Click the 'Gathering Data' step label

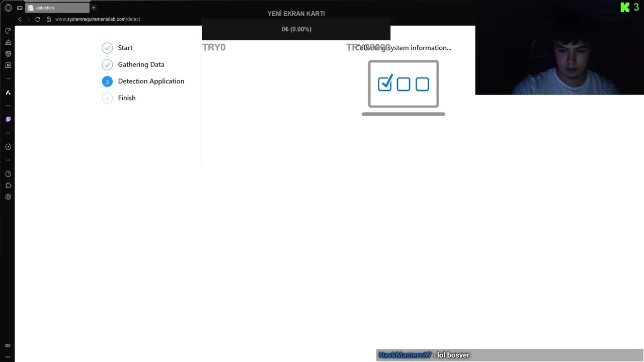tap(141, 64)
